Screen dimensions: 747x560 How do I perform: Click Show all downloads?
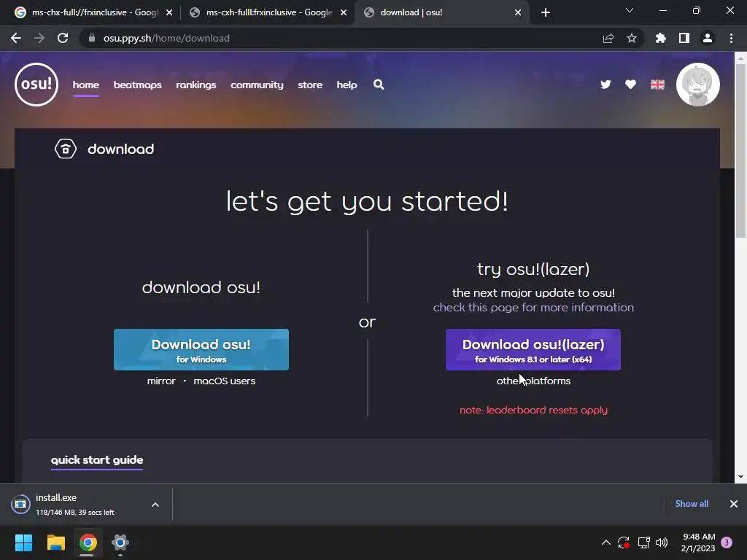pyautogui.click(x=692, y=504)
